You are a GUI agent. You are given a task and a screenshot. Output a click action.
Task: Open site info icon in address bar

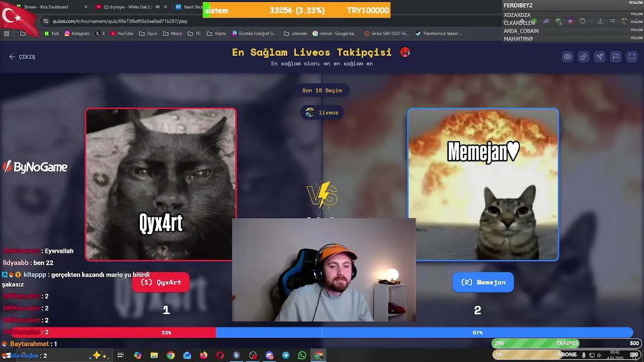click(x=46, y=21)
